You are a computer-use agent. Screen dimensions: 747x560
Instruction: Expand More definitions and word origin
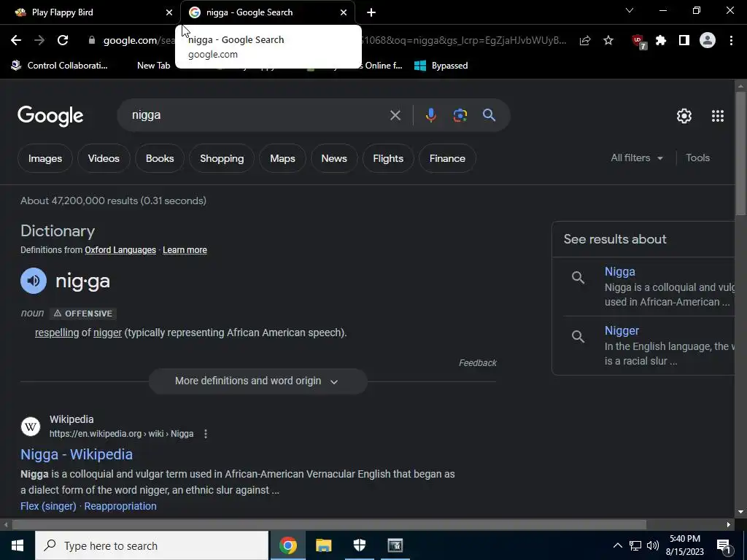click(x=258, y=381)
